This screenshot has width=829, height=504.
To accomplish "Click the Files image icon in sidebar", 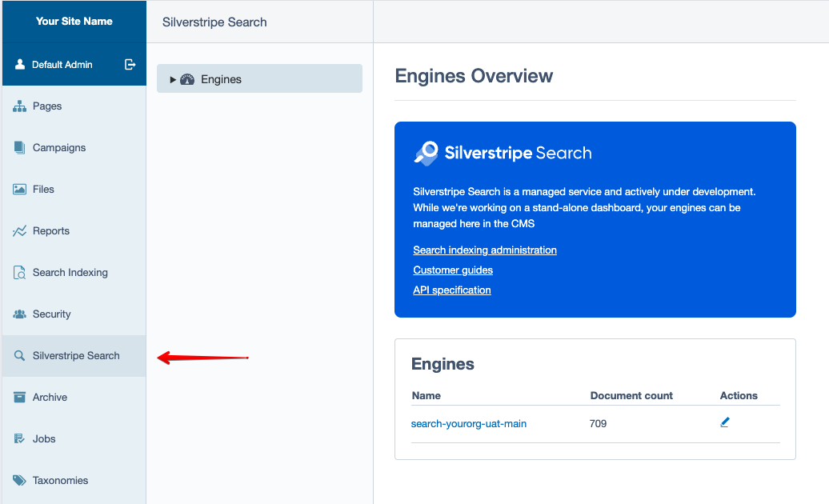I will (x=20, y=190).
